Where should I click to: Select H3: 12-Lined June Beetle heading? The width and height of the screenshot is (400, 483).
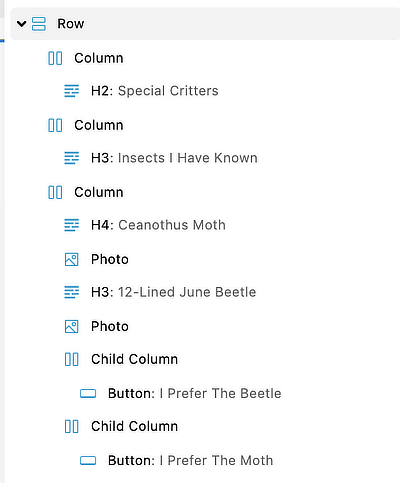pyautogui.click(x=174, y=292)
